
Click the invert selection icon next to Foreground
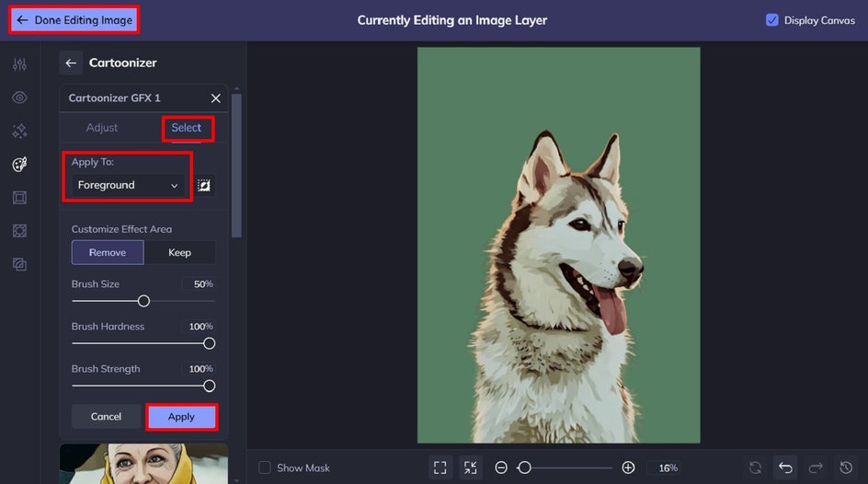(x=204, y=186)
